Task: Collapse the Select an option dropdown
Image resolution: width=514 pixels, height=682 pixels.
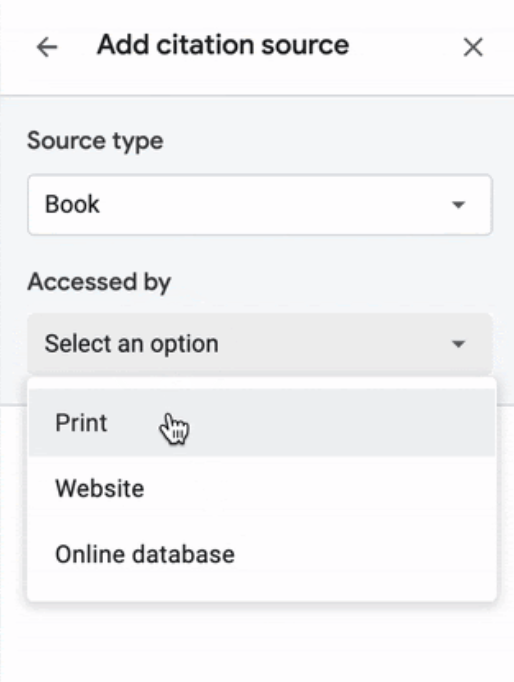Action: [260, 344]
